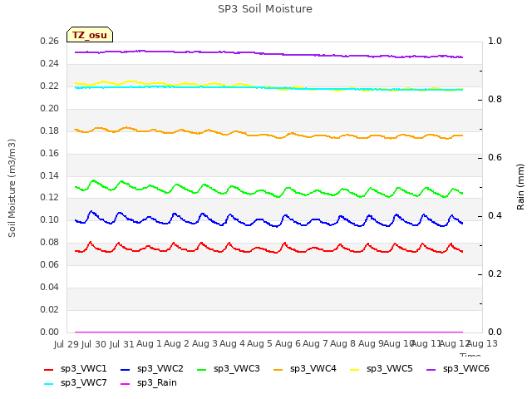532x399 pixels.
Task: Click the 0.26 left axis tick label
Action: pyautogui.click(x=50, y=42)
